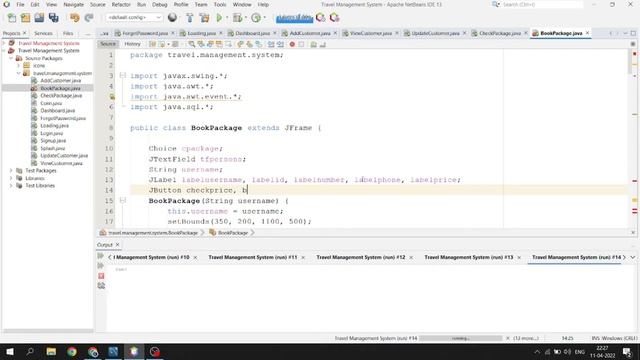This screenshot has height=360, width=640.
Task: Select AddCustomer.java in project tree
Action: pyautogui.click(x=60, y=81)
